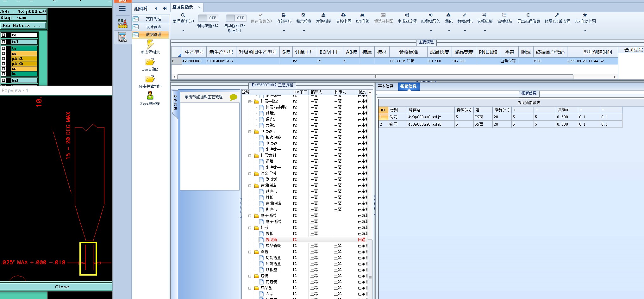This screenshot has width=644, height=299.
Task: Click the 主要信息 grid horizontal scrollbar
Action: point(375,77)
